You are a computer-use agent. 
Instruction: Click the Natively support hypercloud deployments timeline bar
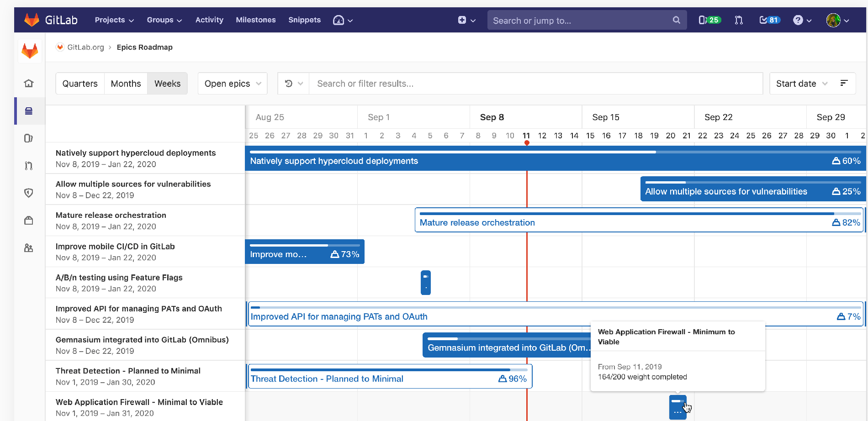click(x=556, y=158)
